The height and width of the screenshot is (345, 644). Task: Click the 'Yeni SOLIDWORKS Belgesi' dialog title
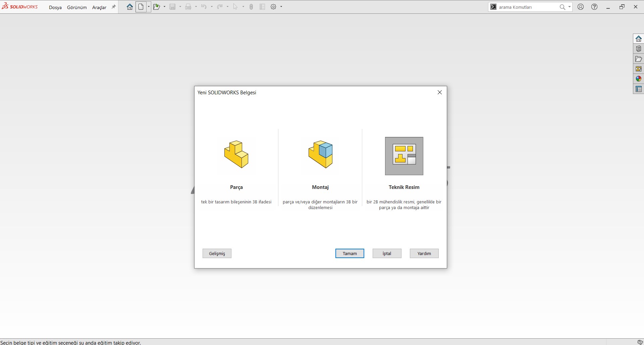tap(227, 93)
